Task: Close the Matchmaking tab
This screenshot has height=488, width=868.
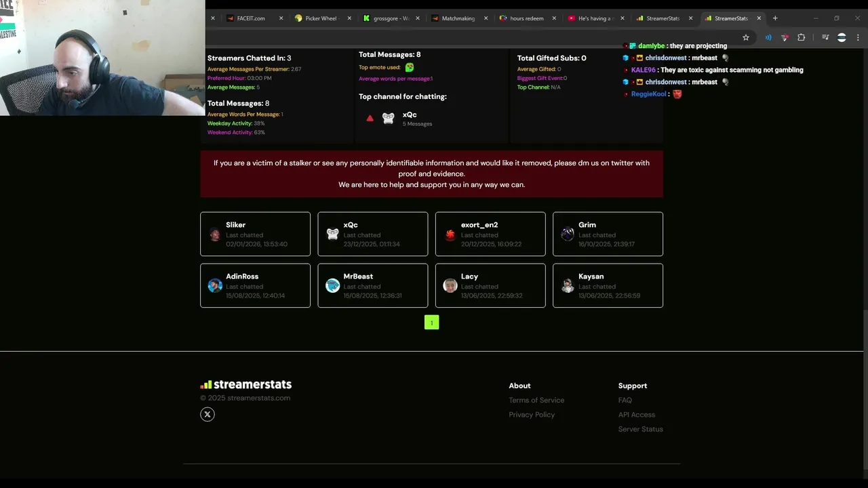Action: [486, 18]
